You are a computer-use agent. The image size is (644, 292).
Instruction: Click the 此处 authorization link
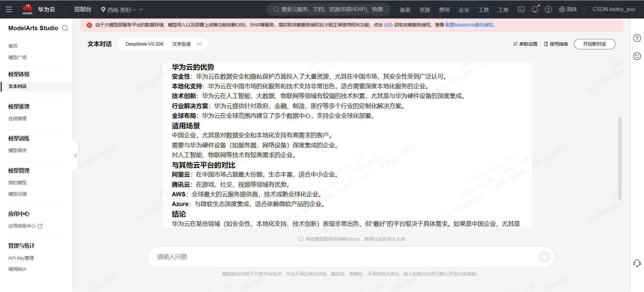[388, 25]
